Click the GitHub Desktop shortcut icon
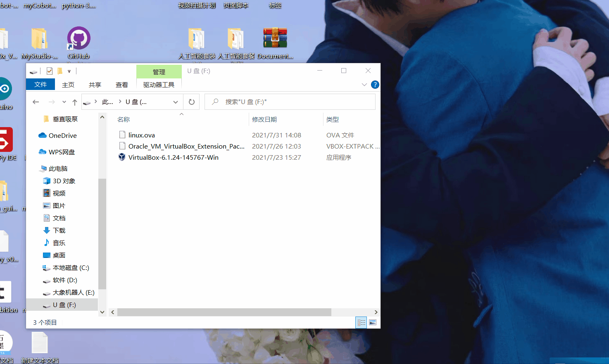The height and width of the screenshot is (364, 609). pyautogui.click(x=79, y=39)
